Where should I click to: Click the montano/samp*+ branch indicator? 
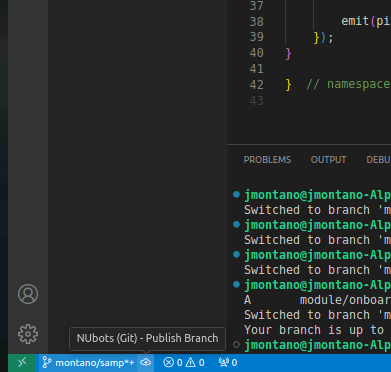click(89, 363)
